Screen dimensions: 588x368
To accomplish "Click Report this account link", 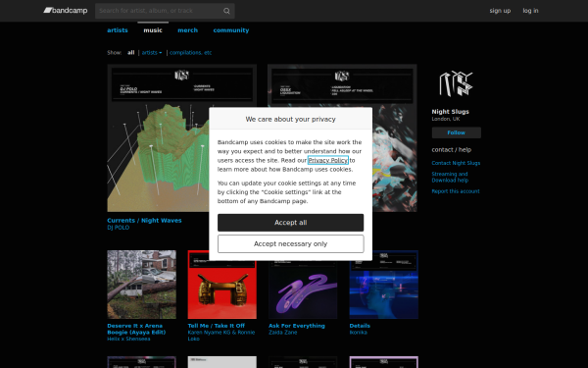I will pos(456,191).
